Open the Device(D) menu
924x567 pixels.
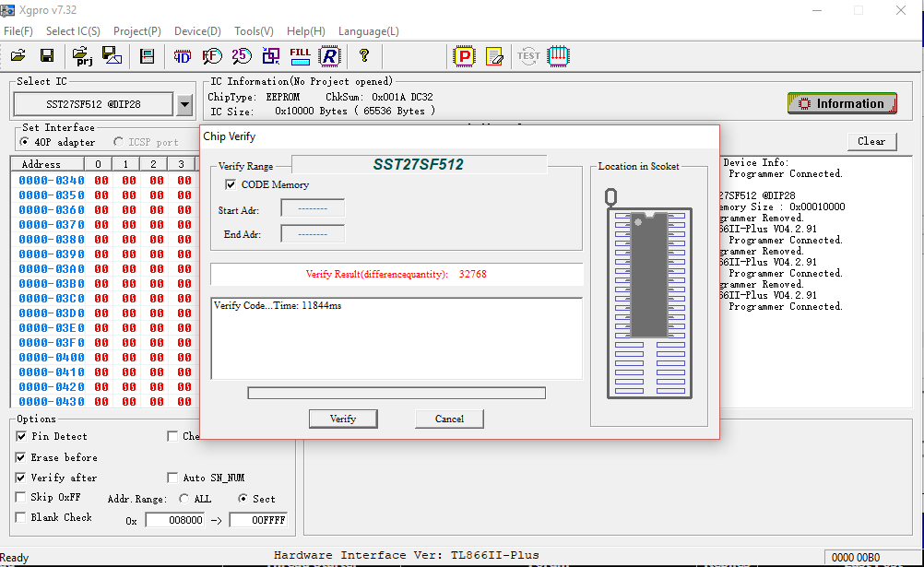197,31
